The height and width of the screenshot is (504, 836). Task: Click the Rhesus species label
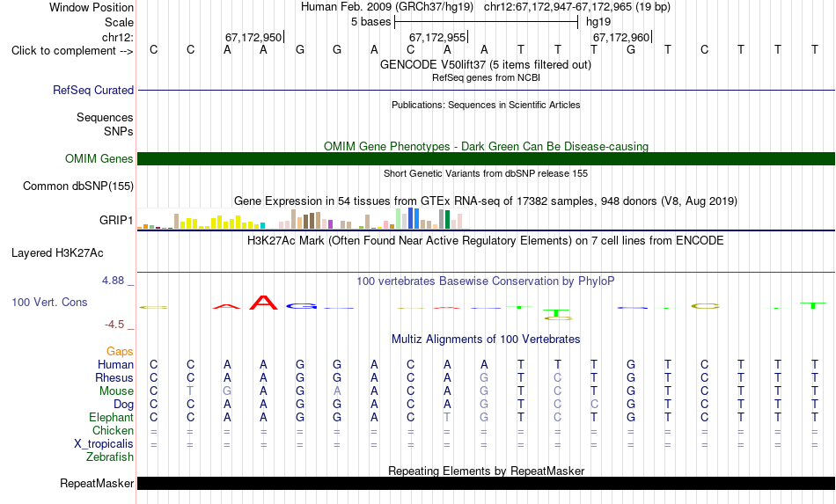(x=114, y=377)
